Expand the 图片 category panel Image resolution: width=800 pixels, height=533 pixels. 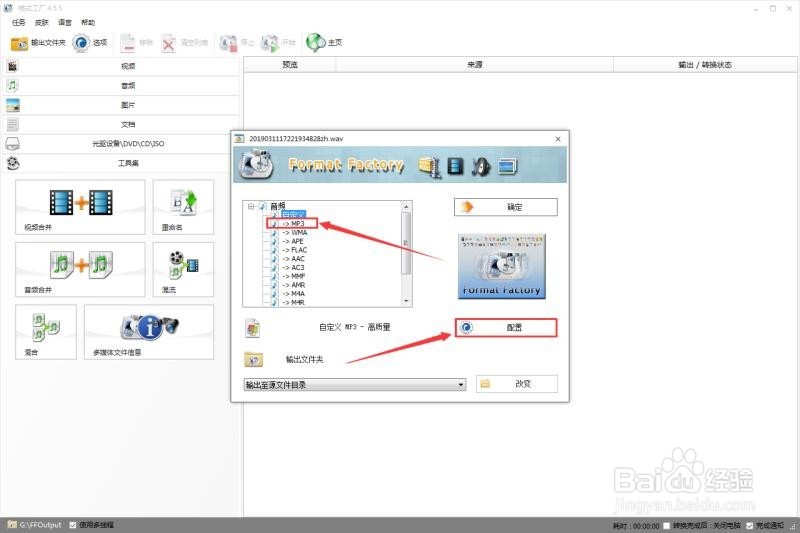(121, 105)
